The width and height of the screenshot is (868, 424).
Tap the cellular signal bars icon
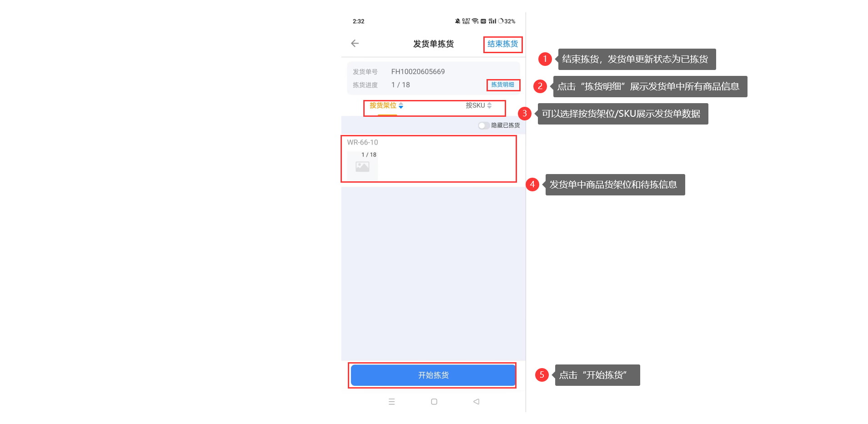[492, 21]
